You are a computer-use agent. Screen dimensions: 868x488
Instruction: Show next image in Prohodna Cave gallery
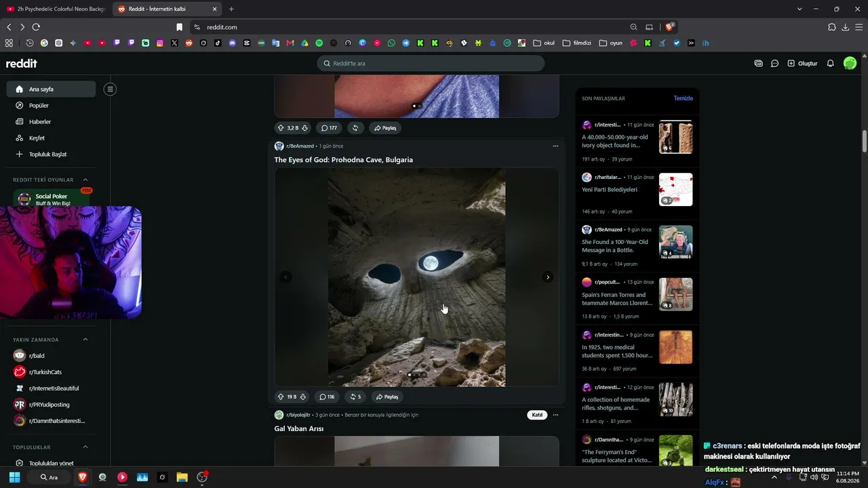click(548, 277)
